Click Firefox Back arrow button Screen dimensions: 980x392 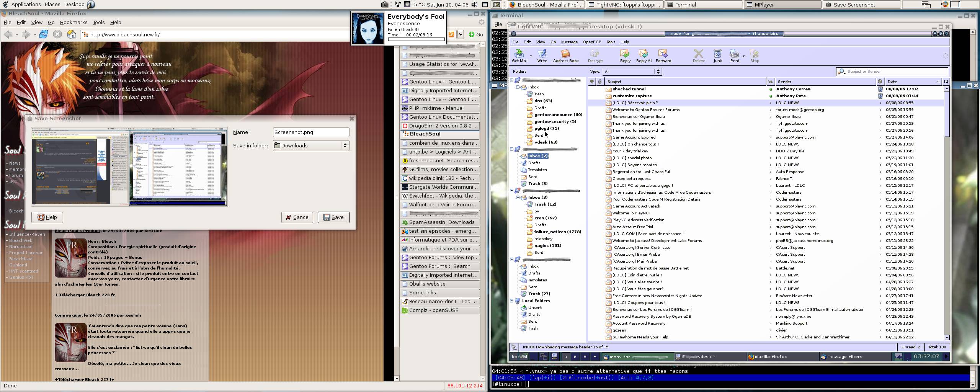point(8,34)
